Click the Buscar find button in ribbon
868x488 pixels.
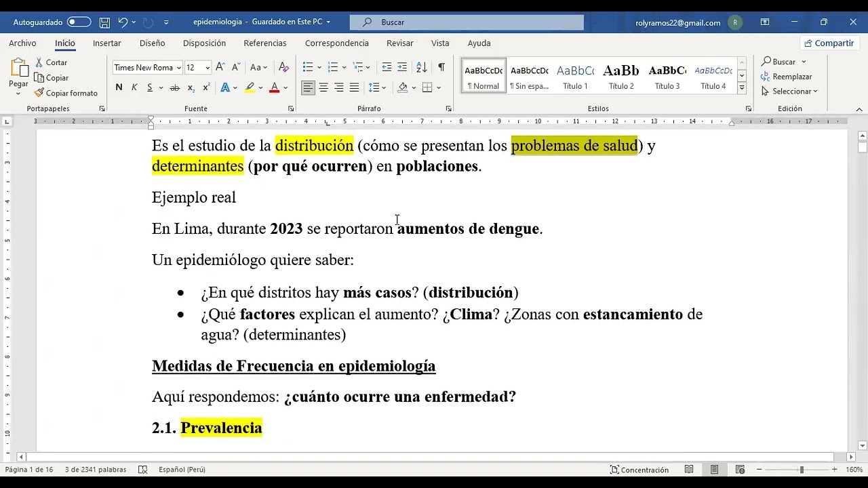coord(778,62)
